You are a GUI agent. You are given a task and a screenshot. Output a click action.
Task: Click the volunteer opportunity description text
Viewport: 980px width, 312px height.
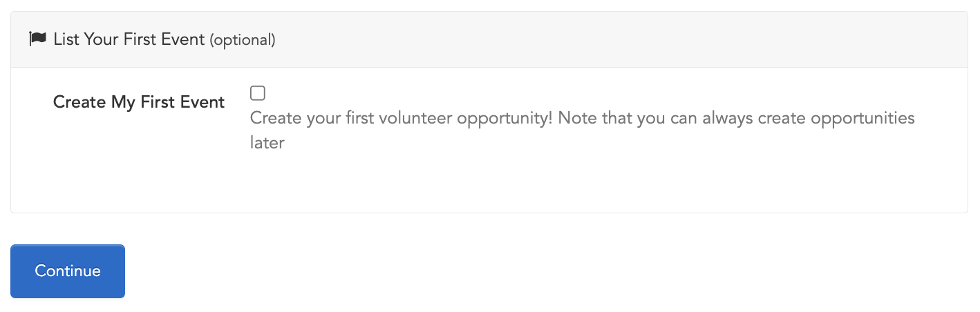coord(582,130)
